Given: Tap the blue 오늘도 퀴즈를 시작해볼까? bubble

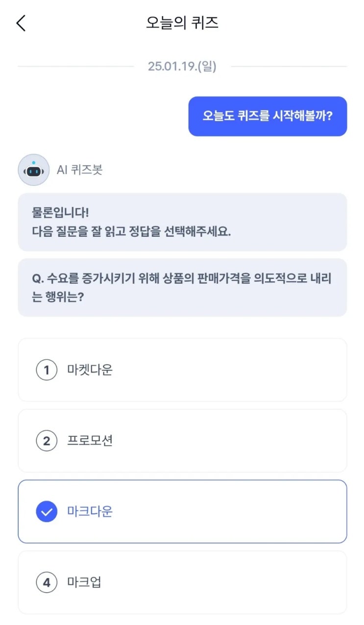Looking at the screenshot, I should point(267,116).
